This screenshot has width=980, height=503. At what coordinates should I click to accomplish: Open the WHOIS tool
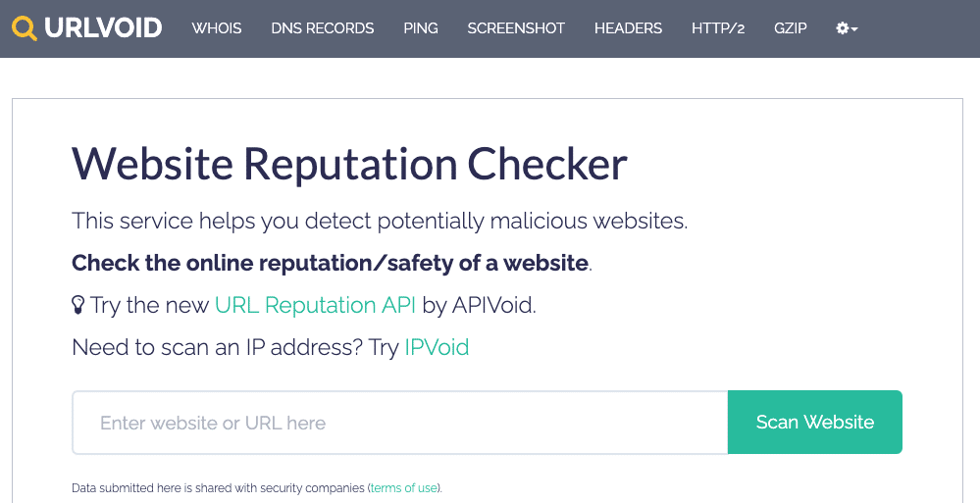(217, 28)
